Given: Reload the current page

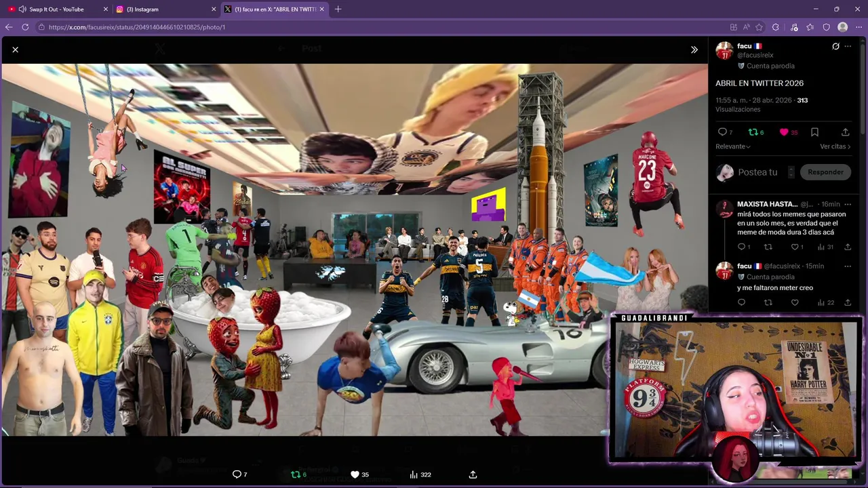Looking at the screenshot, I should [25, 27].
